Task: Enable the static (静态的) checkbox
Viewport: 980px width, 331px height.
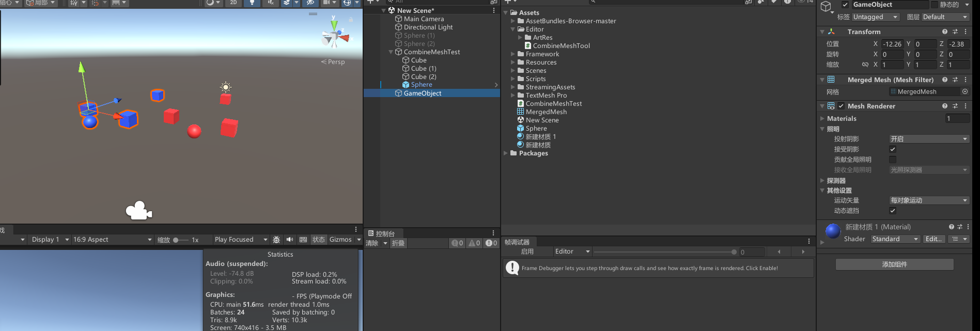Action: (x=934, y=5)
